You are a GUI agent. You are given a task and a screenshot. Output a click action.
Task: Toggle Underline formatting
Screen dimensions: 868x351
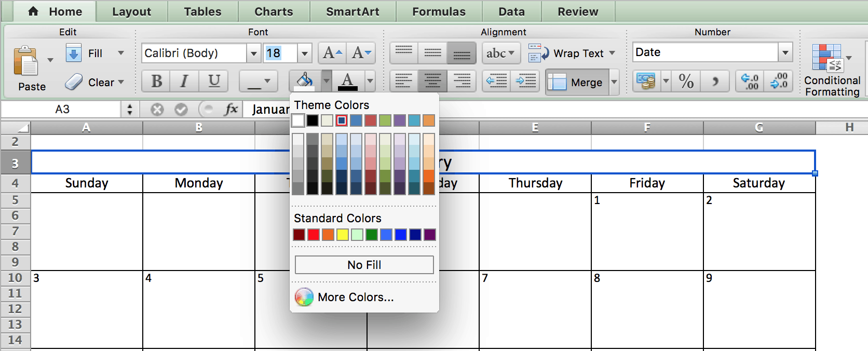[x=214, y=82]
